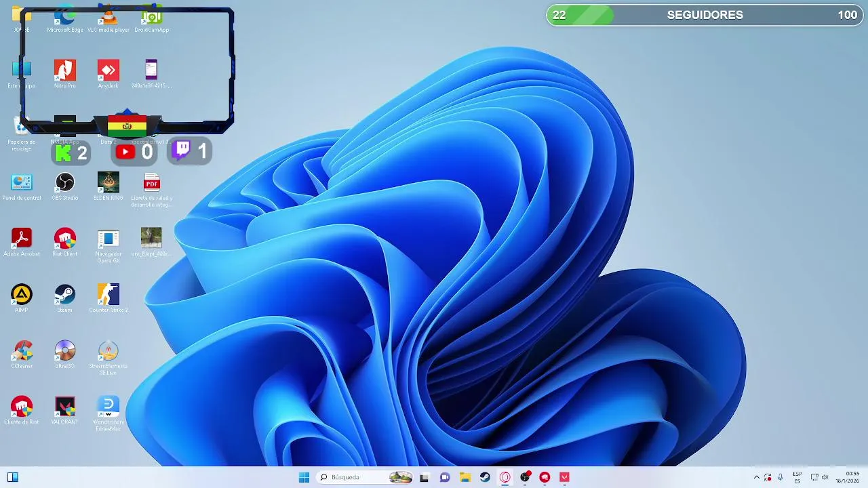Screen dimensions: 868x488
Task: Open the Steam desktop shortcut
Action: click(x=65, y=298)
